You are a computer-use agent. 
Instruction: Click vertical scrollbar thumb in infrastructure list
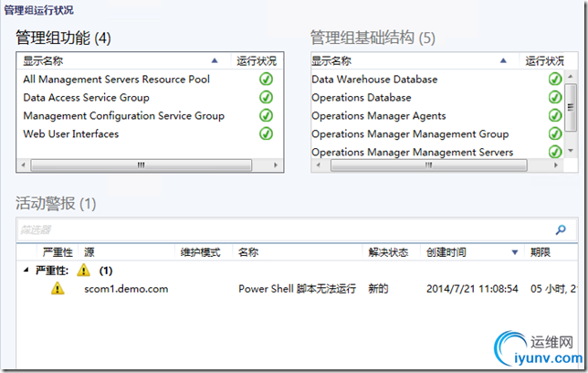click(x=571, y=108)
